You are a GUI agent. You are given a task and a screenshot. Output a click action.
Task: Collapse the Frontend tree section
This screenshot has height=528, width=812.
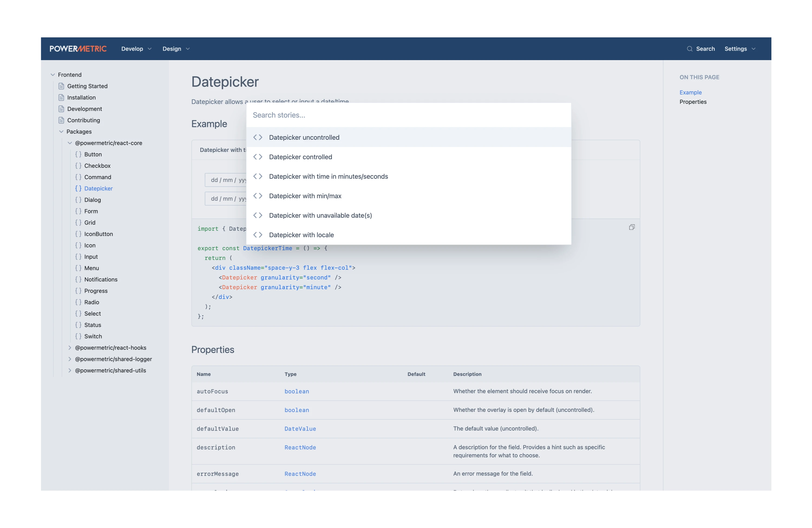pos(53,75)
